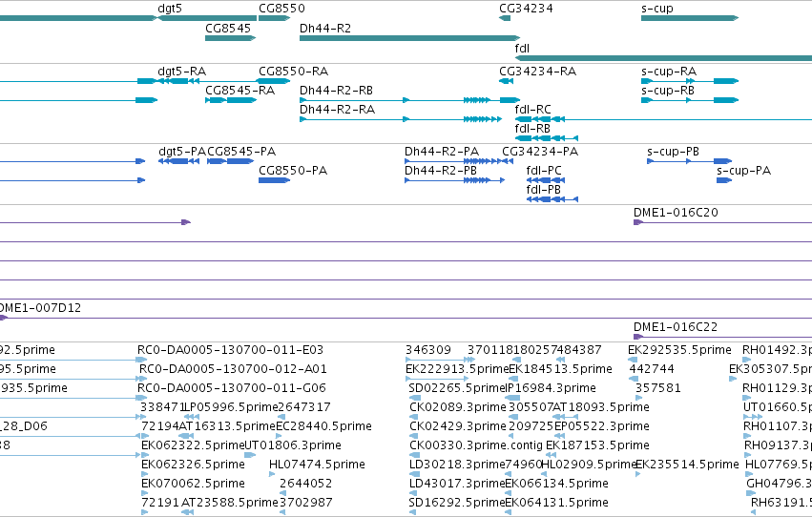Select the 2644052 EST label

[x=306, y=484]
